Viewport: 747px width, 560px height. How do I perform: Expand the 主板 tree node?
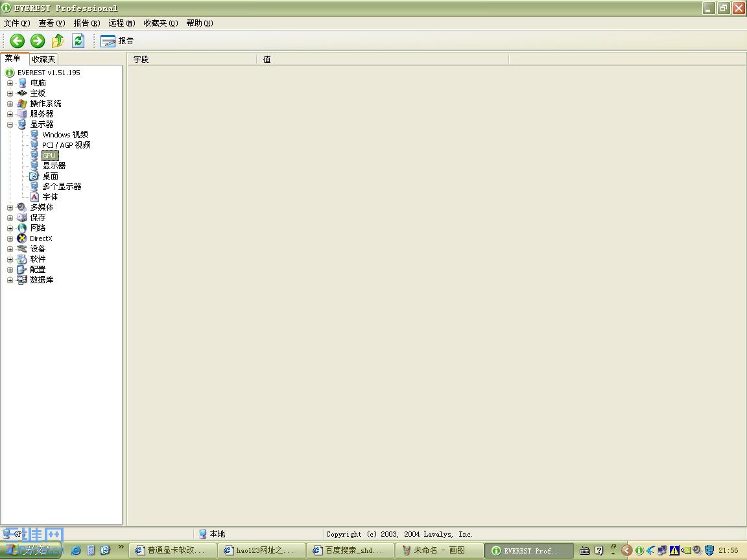[x=10, y=93]
